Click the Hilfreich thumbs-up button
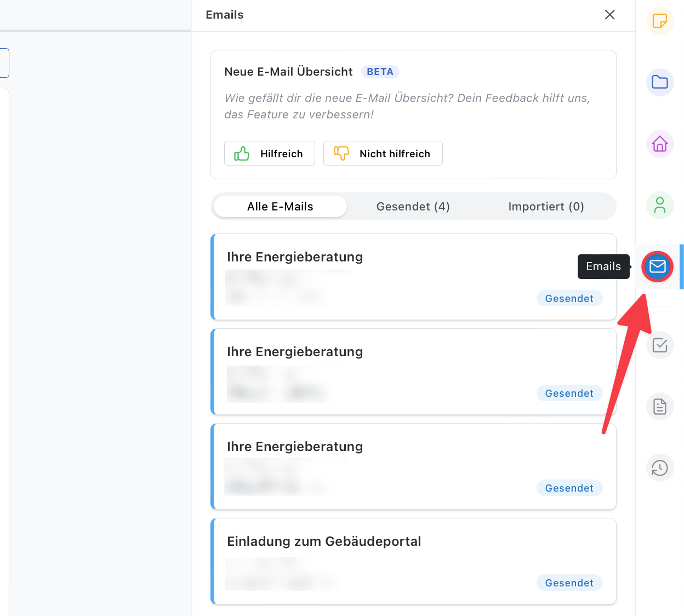684x616 pixels. pyautogui.click(x=269, y=153)
